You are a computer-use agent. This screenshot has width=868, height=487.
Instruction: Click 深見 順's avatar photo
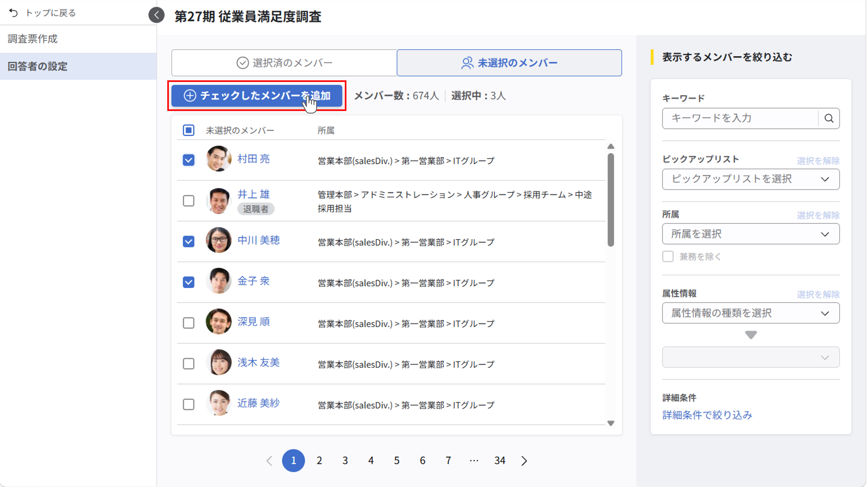(x=219, y=322)
